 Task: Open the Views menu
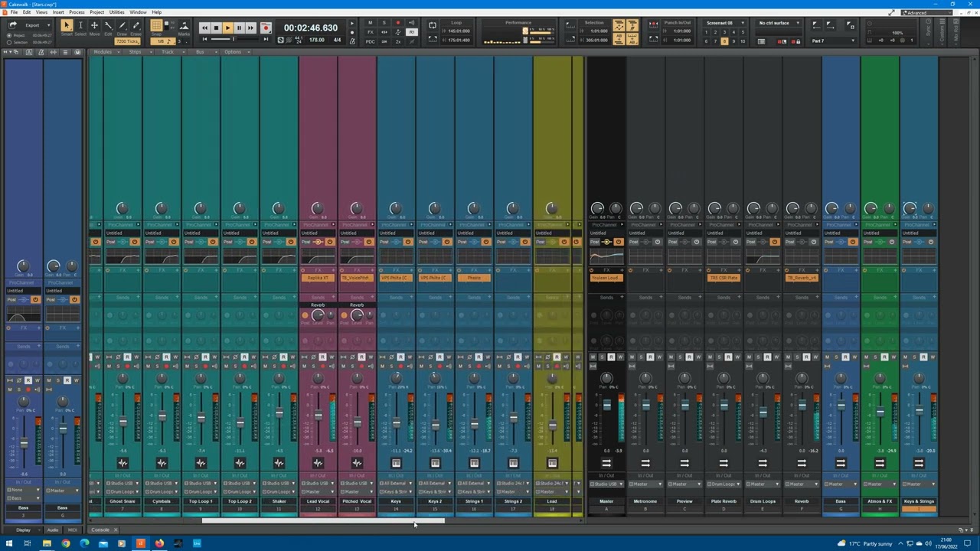click(x=41, y=12)
